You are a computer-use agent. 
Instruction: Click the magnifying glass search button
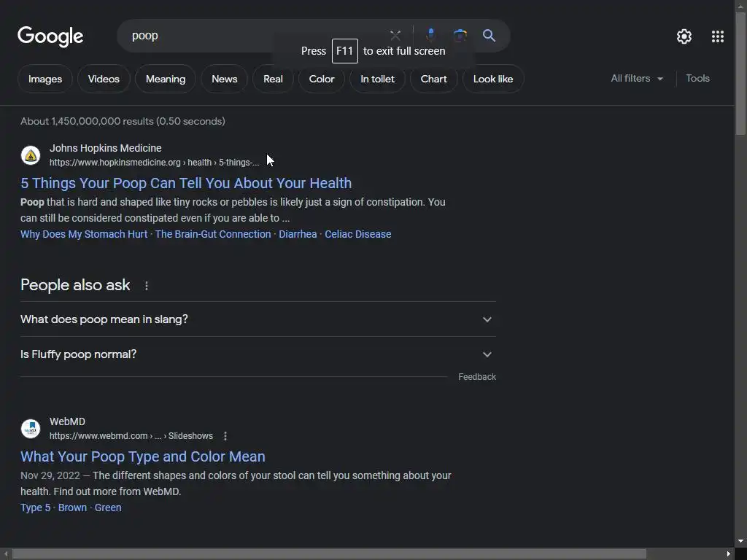tap(489, 35)
